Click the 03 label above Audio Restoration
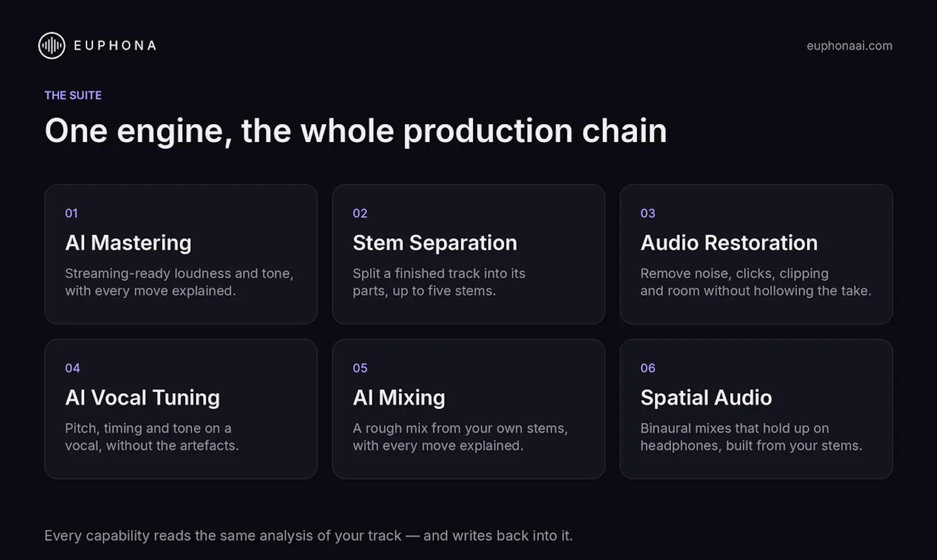 [x=648, y=214]
